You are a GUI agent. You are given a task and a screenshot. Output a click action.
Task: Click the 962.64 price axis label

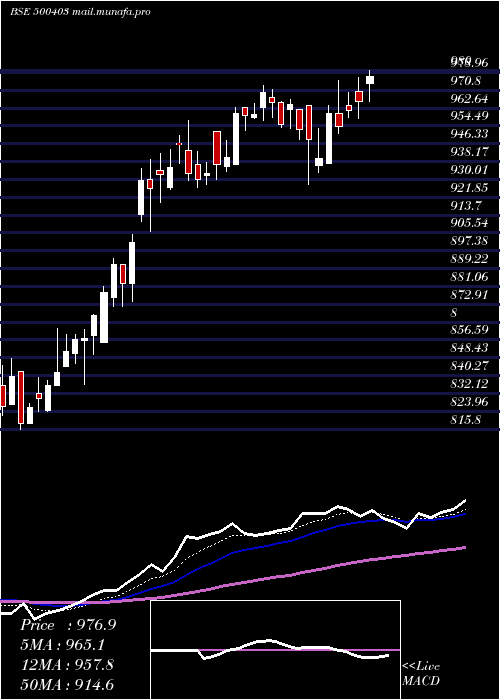coord(469,98)
